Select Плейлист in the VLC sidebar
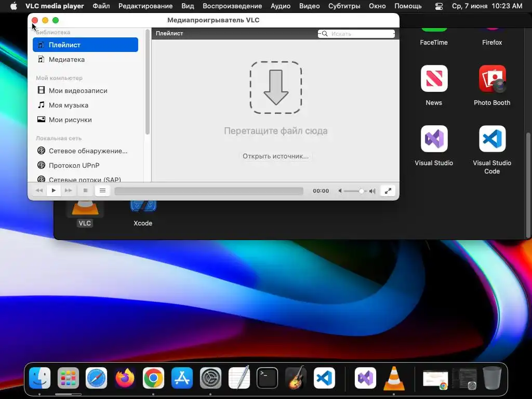 point(85,45)
